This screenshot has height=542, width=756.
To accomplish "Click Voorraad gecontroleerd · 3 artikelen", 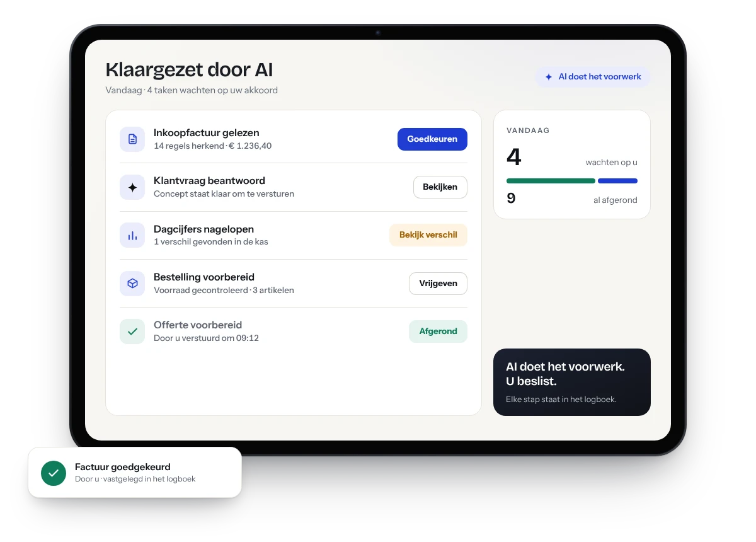I will [224, 290].
